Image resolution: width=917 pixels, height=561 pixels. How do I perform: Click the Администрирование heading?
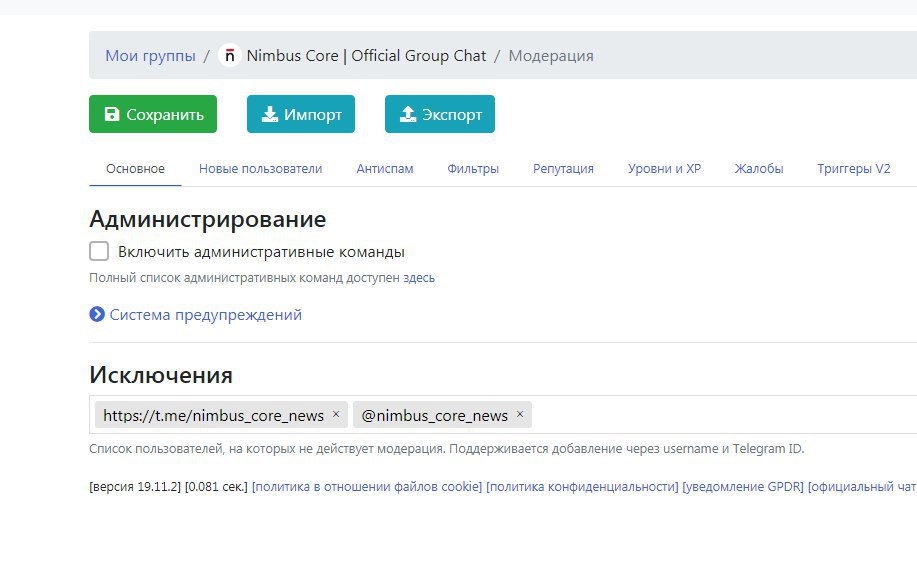(208, 219)
